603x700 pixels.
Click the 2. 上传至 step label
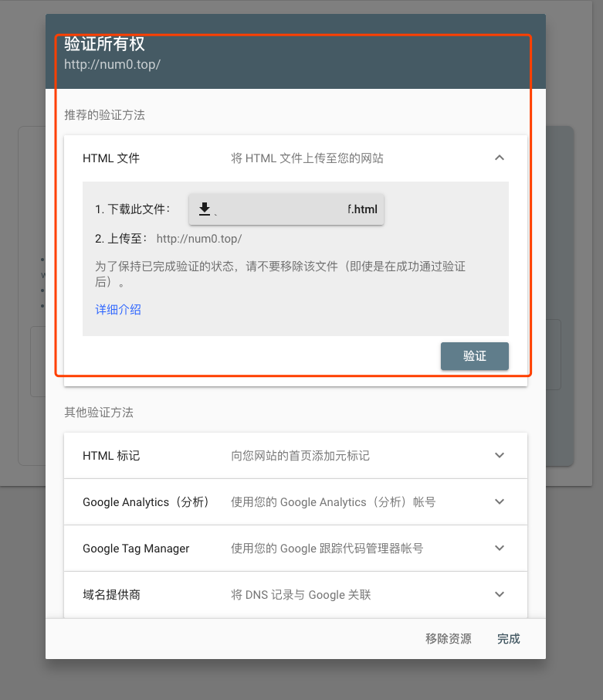121,239
